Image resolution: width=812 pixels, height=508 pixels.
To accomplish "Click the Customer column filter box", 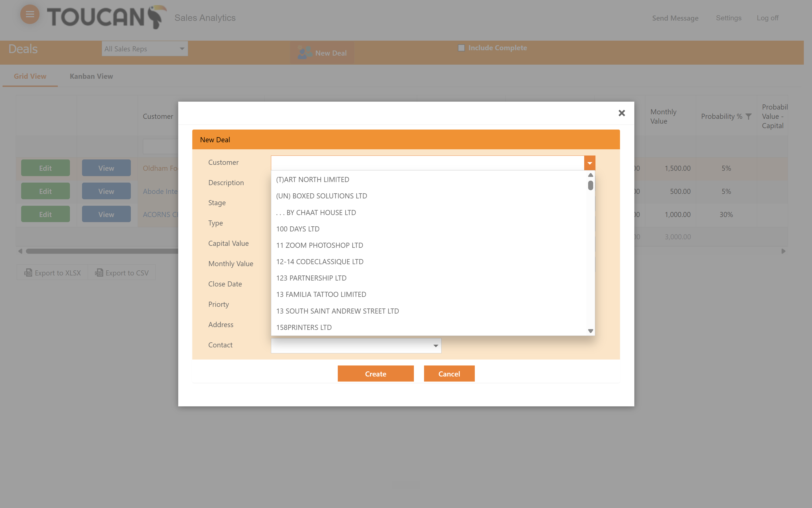I will pos(160,146).
